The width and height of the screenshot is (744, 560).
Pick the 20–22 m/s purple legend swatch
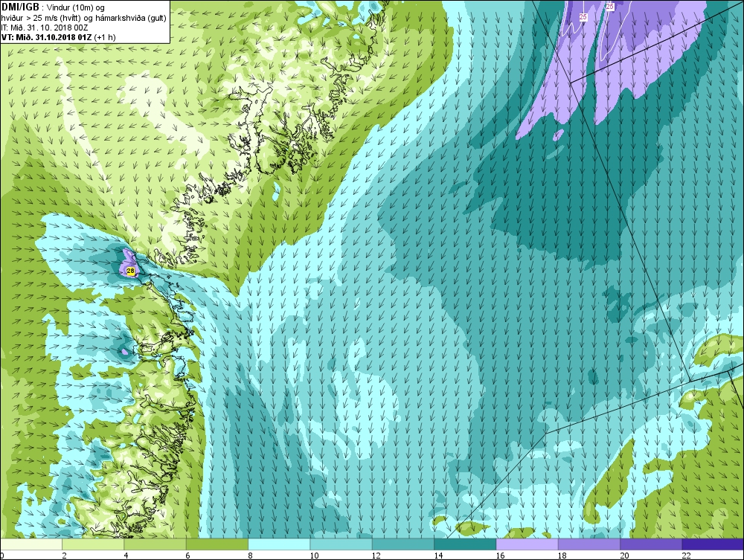[651, 544]
